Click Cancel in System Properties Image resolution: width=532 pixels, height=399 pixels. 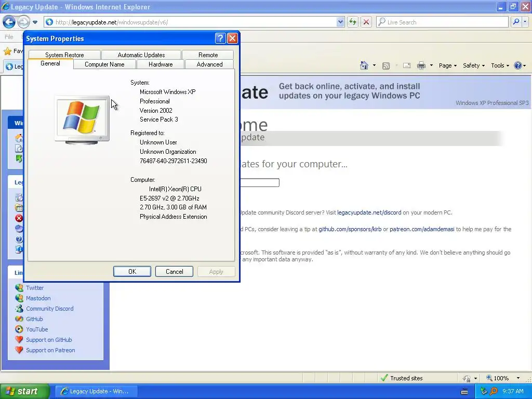pyautogui.click(x=175, y=271)
